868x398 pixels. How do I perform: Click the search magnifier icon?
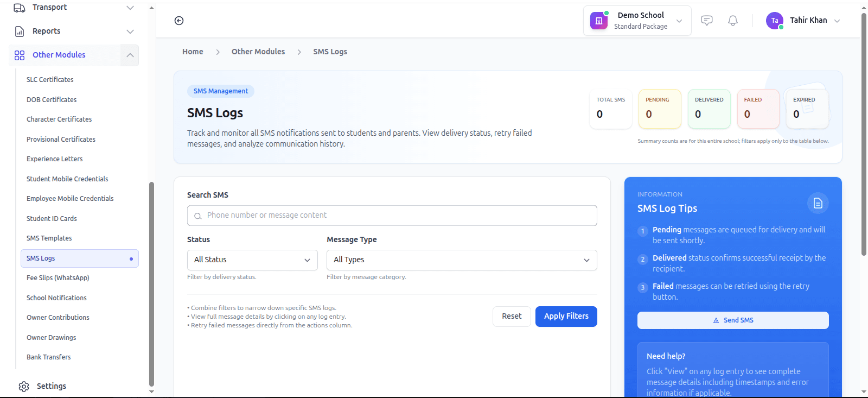tap(198, 216)
